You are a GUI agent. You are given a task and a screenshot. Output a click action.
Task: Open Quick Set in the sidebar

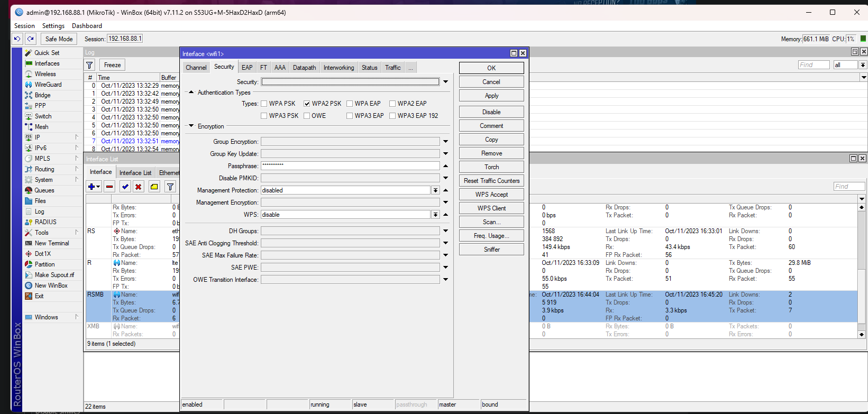(47, 53)
